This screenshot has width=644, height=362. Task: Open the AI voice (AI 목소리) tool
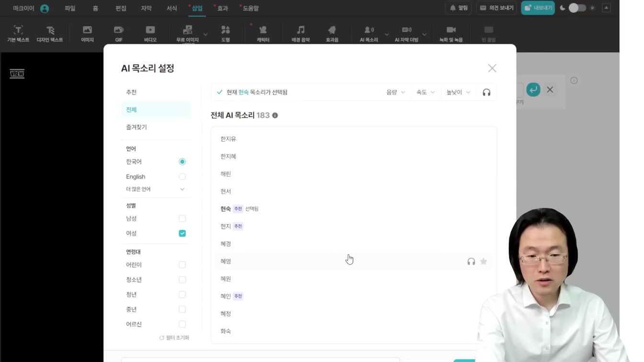pos(369,34)
